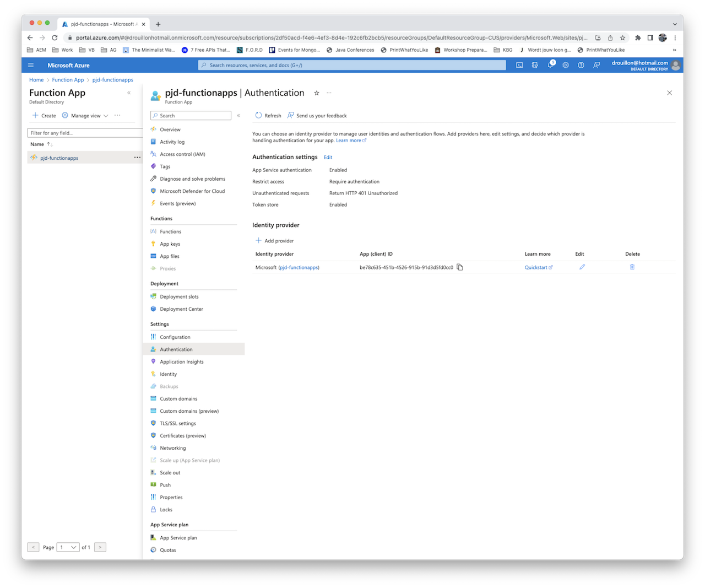705x588 pixels.
Task: Go back in browser history
Action: pos(30,37)
